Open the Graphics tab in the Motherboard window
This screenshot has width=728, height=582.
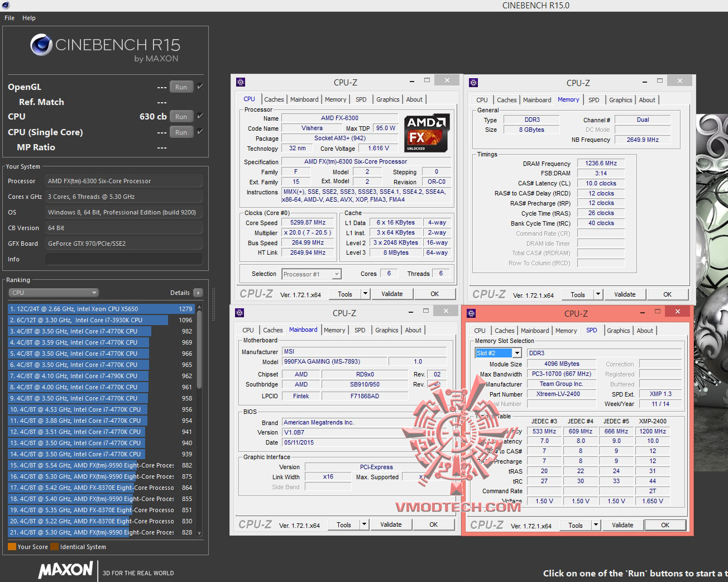point(387,330)
